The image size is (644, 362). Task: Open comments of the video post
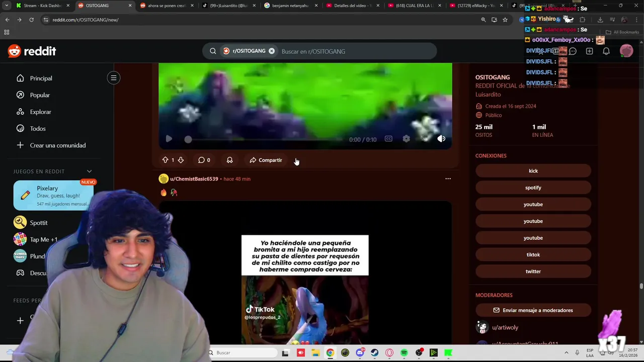(204, 160)
